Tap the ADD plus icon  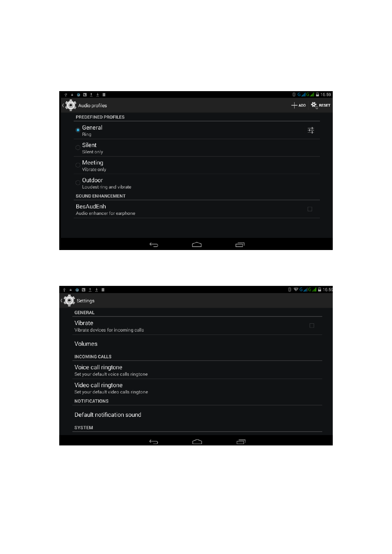pyautogui.click(x=294, y=105)
